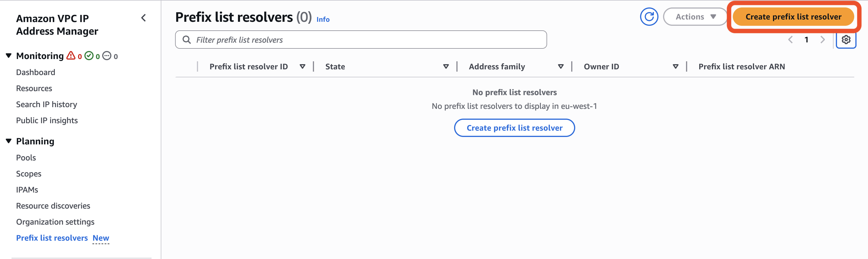
Task: Sort by Owner ID column arrow
Action: [675, 66]
